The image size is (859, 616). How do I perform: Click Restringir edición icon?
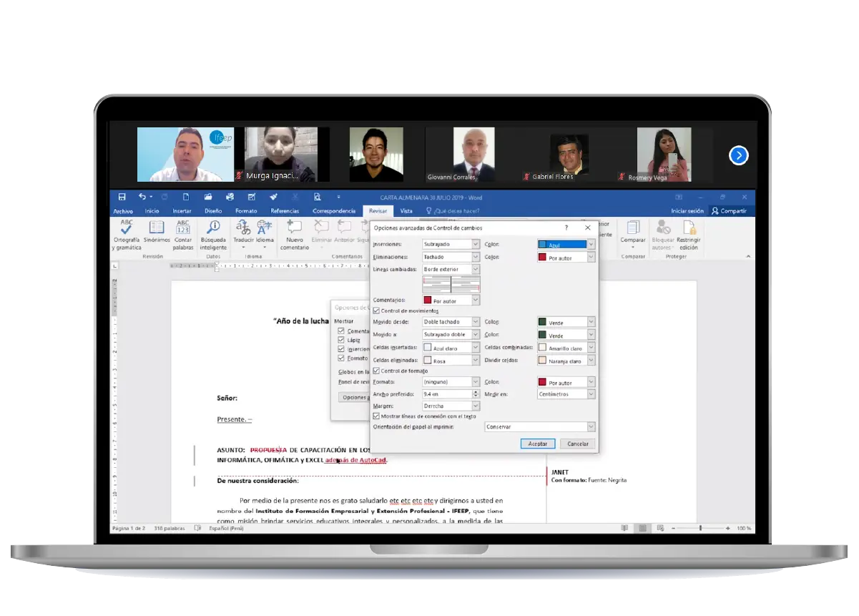point(689,228)
